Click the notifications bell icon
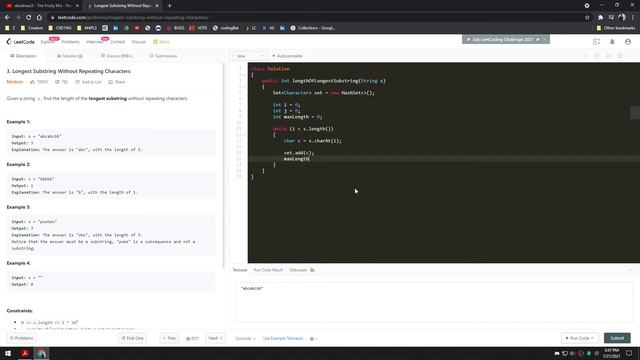 612,42
